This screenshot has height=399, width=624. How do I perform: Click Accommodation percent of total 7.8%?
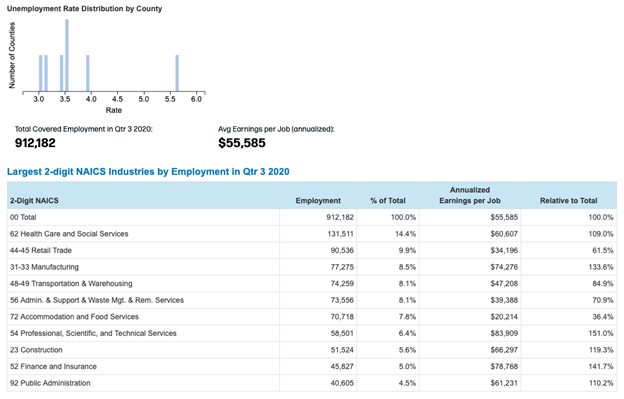tap(407, 317)
